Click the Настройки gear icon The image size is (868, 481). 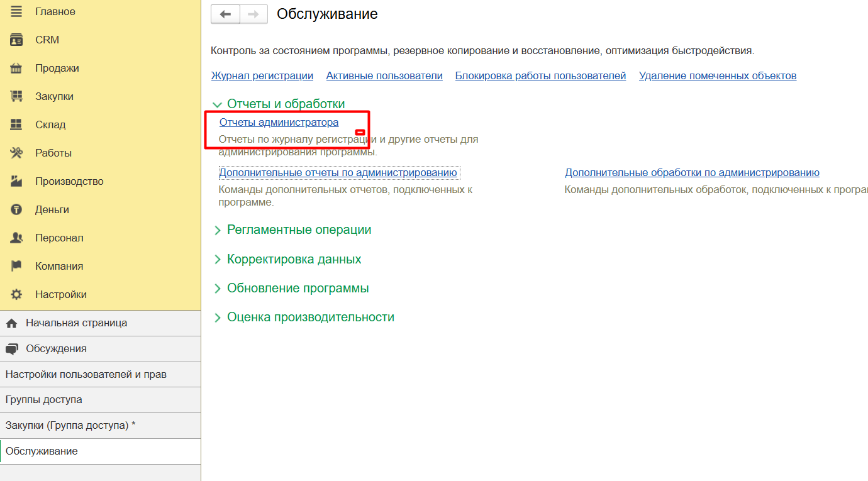point(16,295)
